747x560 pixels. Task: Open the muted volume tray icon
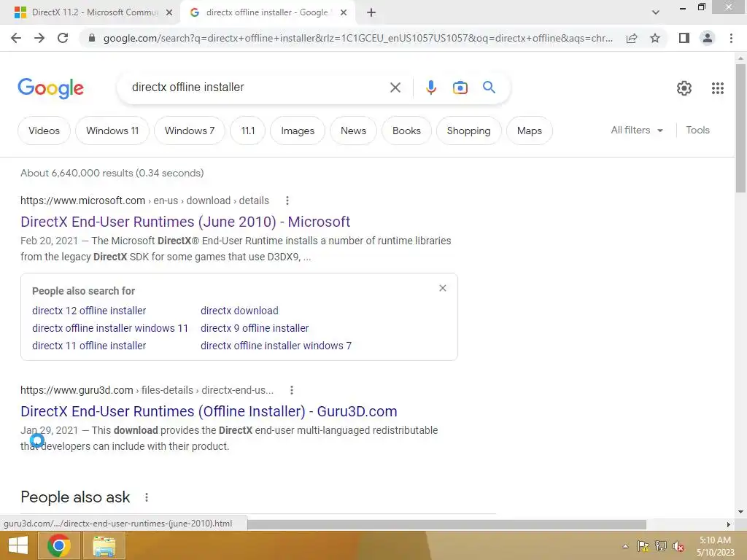coord(678,546)
